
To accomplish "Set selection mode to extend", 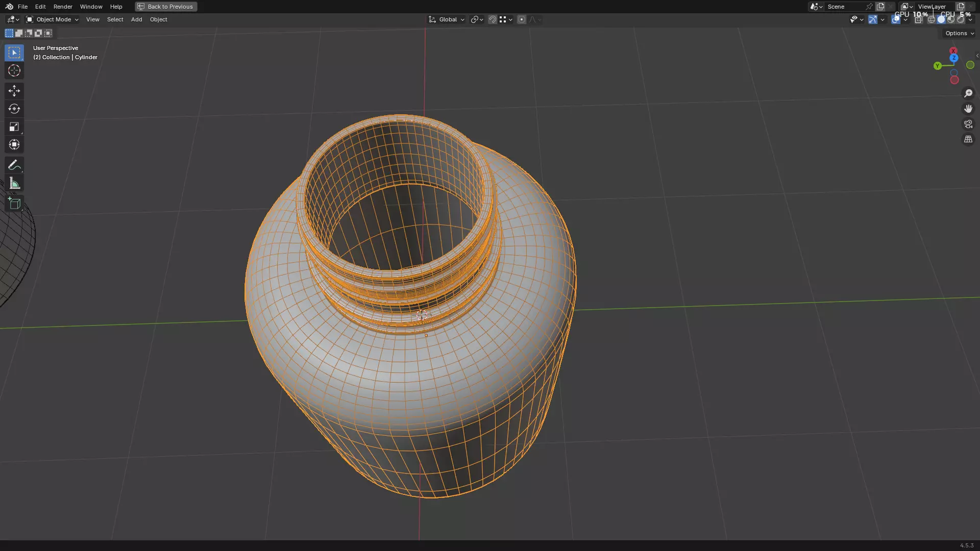I will (19, 33).
